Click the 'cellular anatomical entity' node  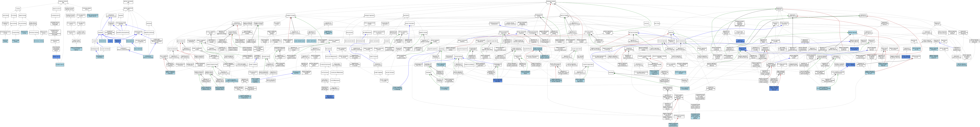[x=128, y=9]
